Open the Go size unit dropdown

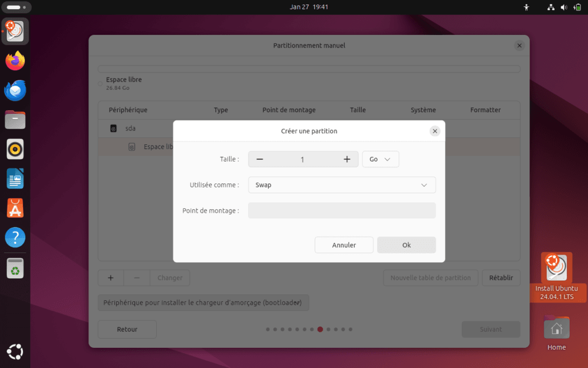pyautogui.click(x=380, y=159)
